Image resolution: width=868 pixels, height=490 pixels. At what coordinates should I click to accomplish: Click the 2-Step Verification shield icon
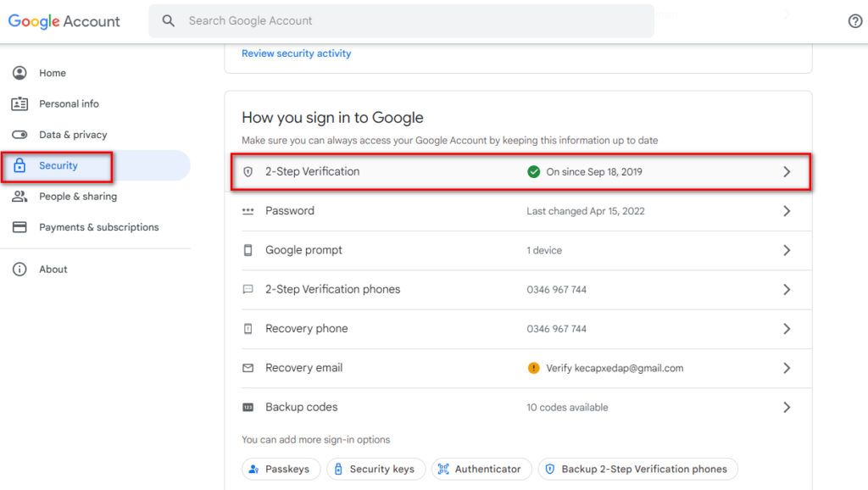pyautogui.click(x=248, y=171)
